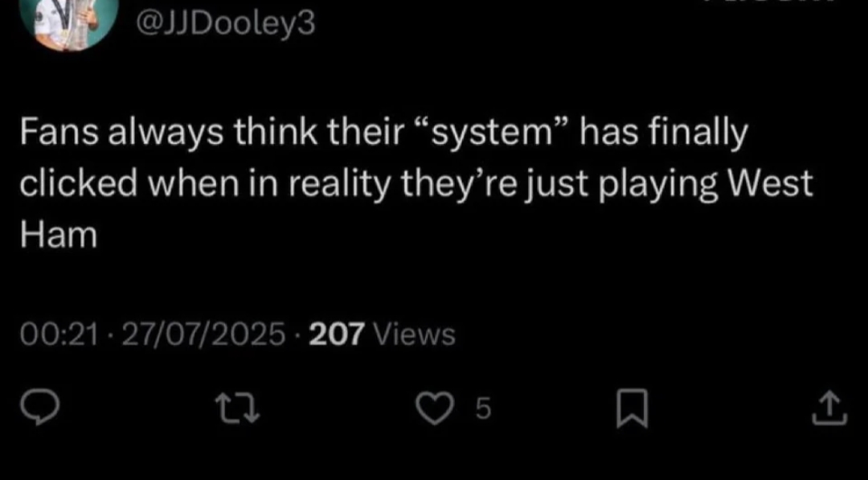Click the word "clicked" in the tweet
868x480 pixels.
(78, 184)
